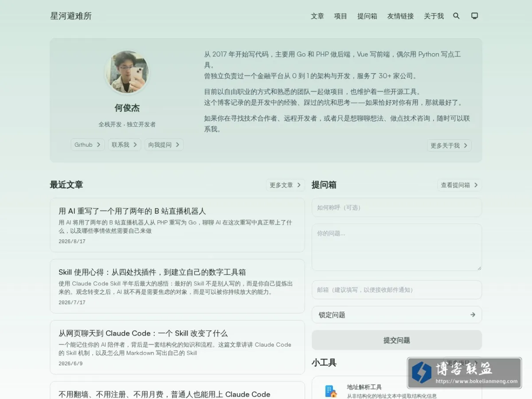
Task: Click the address parsing tool icon
Action: pos(331,391)
